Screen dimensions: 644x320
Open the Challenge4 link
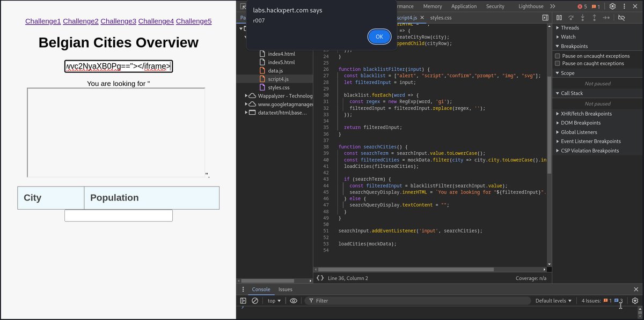coord(156,21)
